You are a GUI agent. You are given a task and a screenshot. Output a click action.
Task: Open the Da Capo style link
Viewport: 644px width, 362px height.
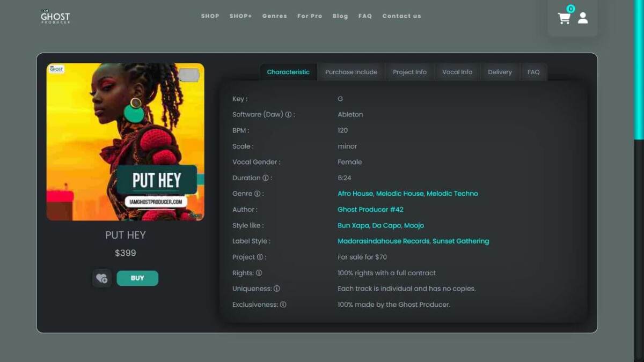pyautogui.click(x=386, y=226)
